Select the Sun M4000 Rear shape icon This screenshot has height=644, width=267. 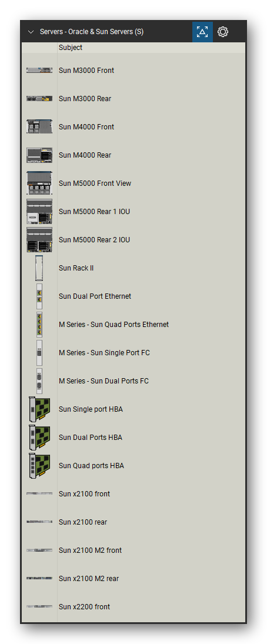pyautogui.click(x=39, y=155)
